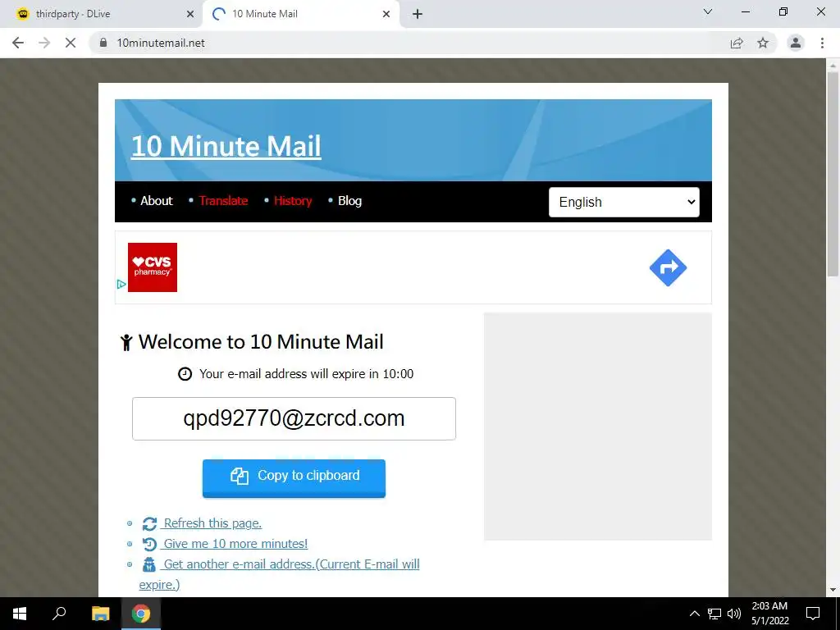Open Chrome's three-dot menu

[x=822, y=43]
